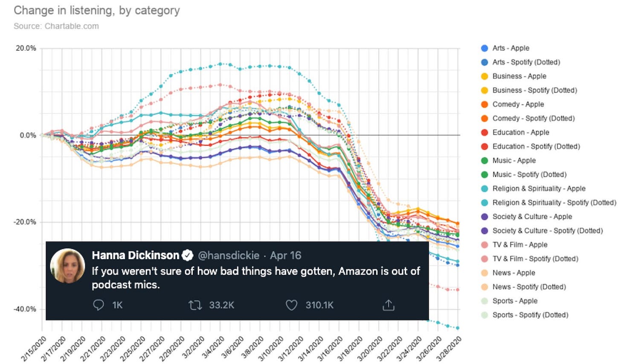Select the Business - Apple yellow legend dot
The height and width of the screenshot is (364, 621).
(x=484, y=76)
